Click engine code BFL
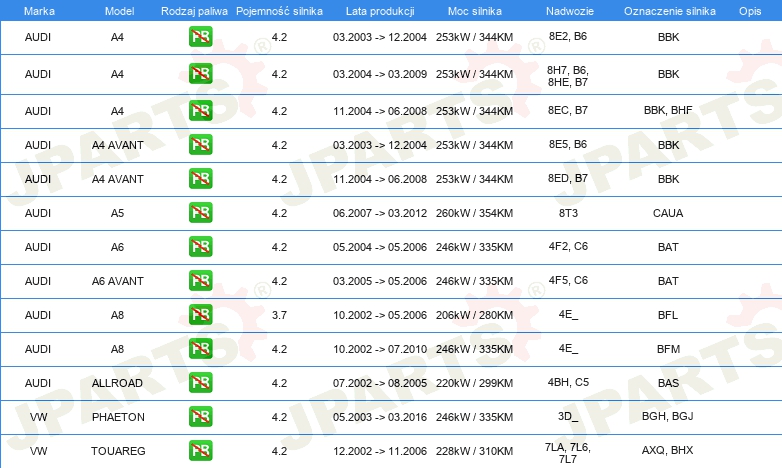 (x=668, y=315)
